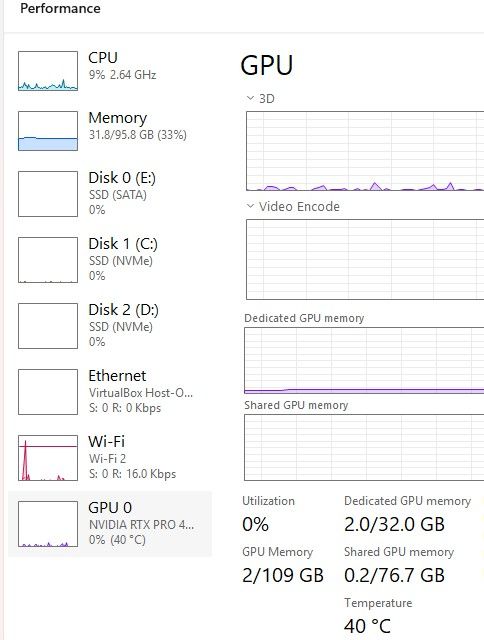This screenshot has width=484, height=640.
Task: Click the Video Encode graph area
Action: (365, 260)
